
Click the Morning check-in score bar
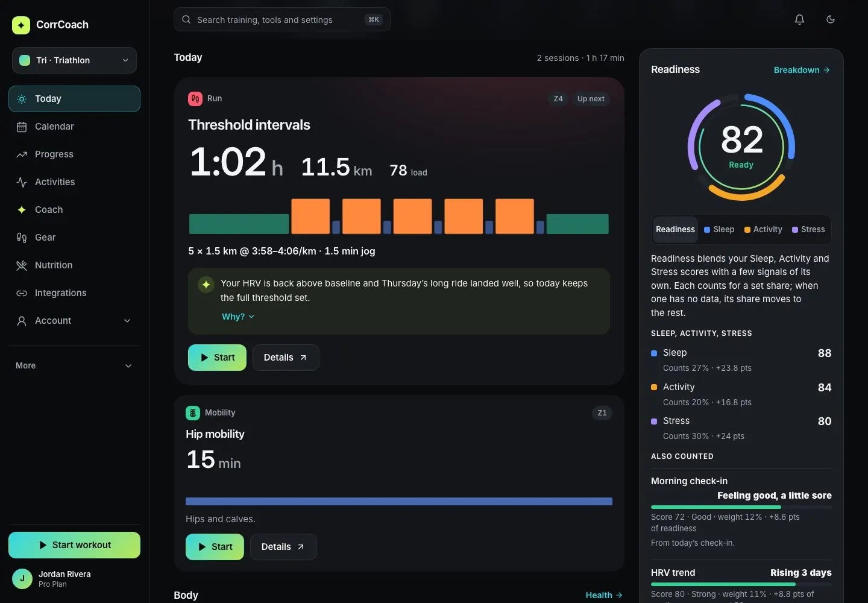[x=741, y=507]
